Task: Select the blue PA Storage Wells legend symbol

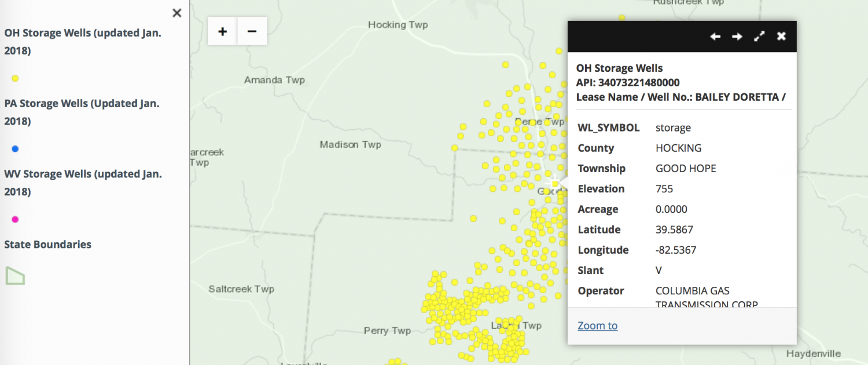Action: coord(14,148)
